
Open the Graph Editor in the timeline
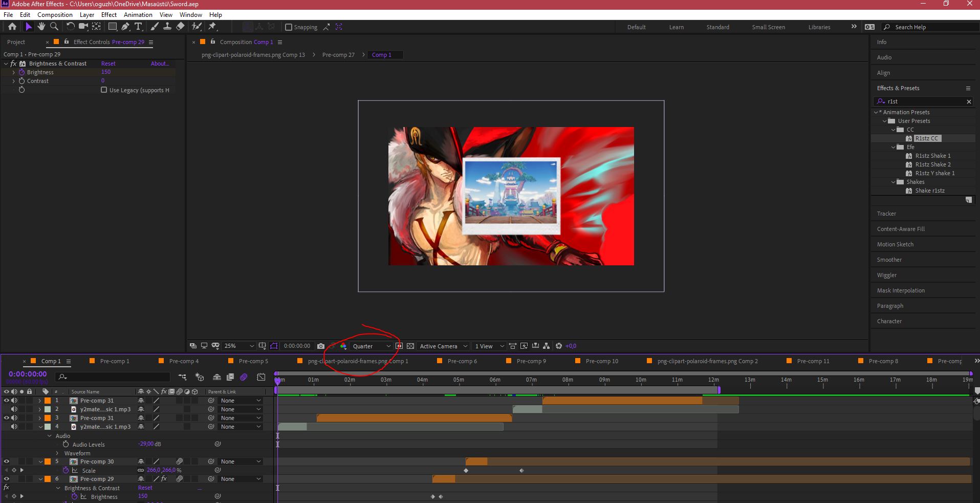(261, 377)
